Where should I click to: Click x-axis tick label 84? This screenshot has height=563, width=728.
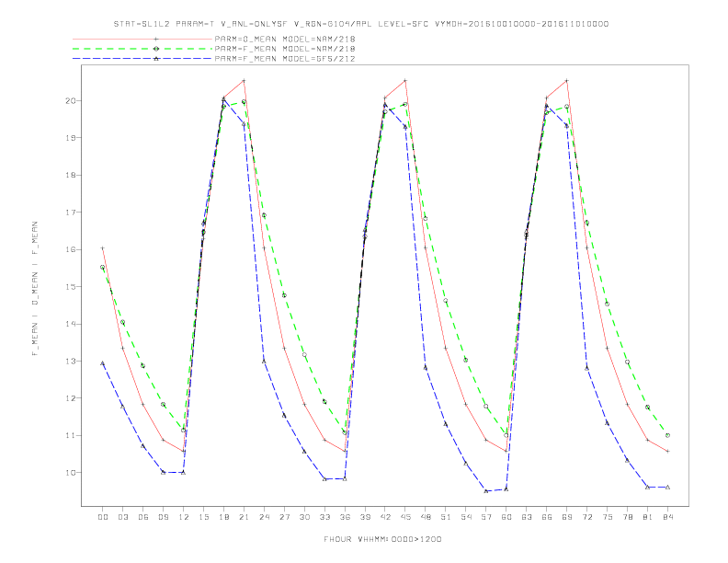click(667, 517)
